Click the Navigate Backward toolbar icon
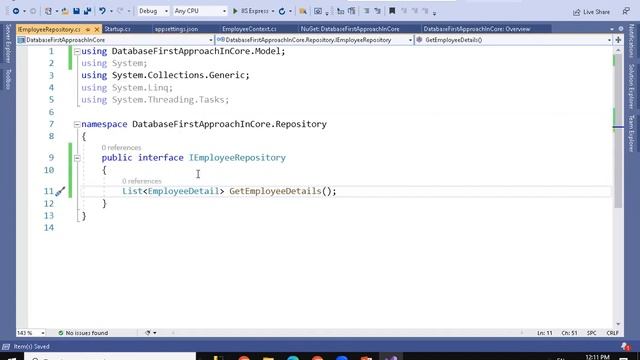Image resolution: width=640 pixels, height=360 pixels. (16, 11)
